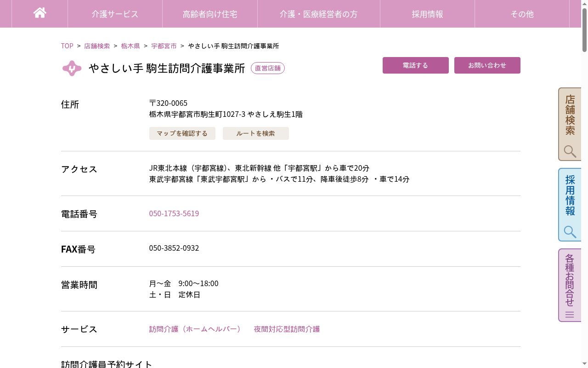Screen dimensions: 588x368
Task: Click hamburger icon on 各種お問合せ tab
Action: 570,315
